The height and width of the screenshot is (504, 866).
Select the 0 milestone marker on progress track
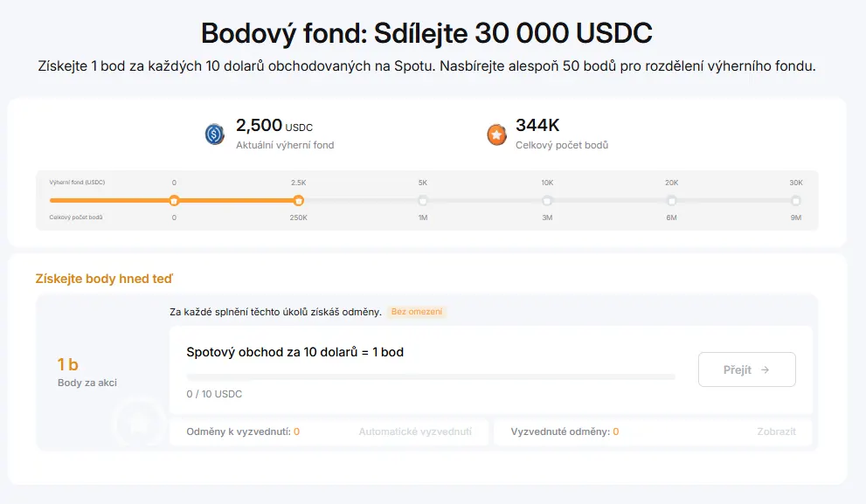pyautogui.click(x=174, y=200)
